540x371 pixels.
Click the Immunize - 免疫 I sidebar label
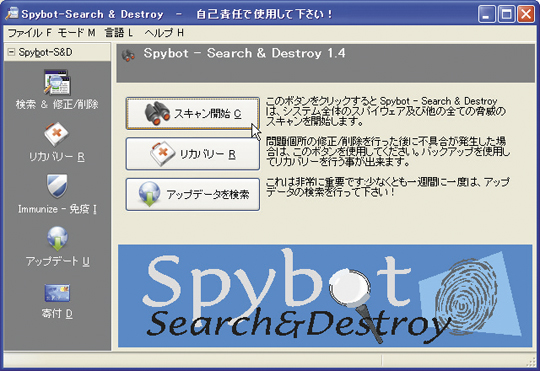click(x=57, y=209)
